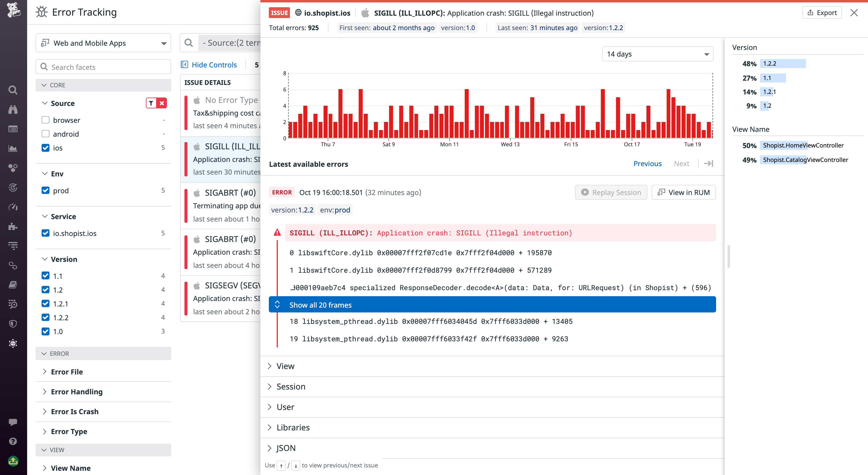Open Search from the left sidebar
Screen dimensions: 868x475
[x=13, y=90]
